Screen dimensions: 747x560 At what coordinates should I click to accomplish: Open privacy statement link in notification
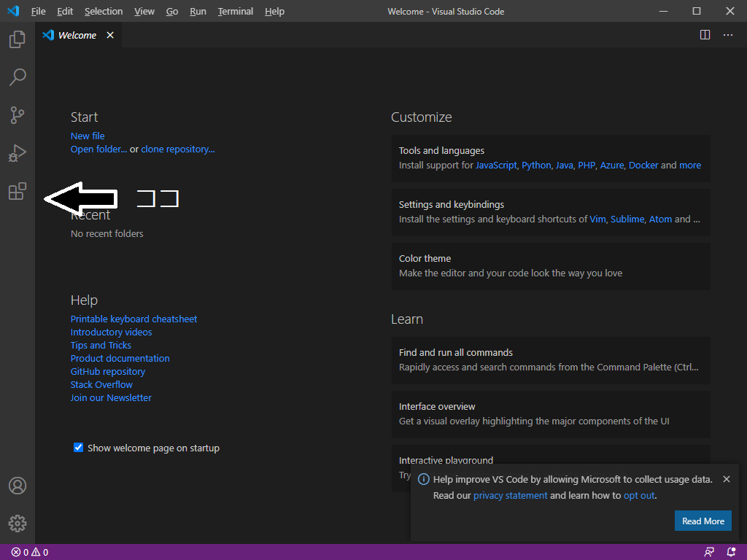click(x=510, y=496)
